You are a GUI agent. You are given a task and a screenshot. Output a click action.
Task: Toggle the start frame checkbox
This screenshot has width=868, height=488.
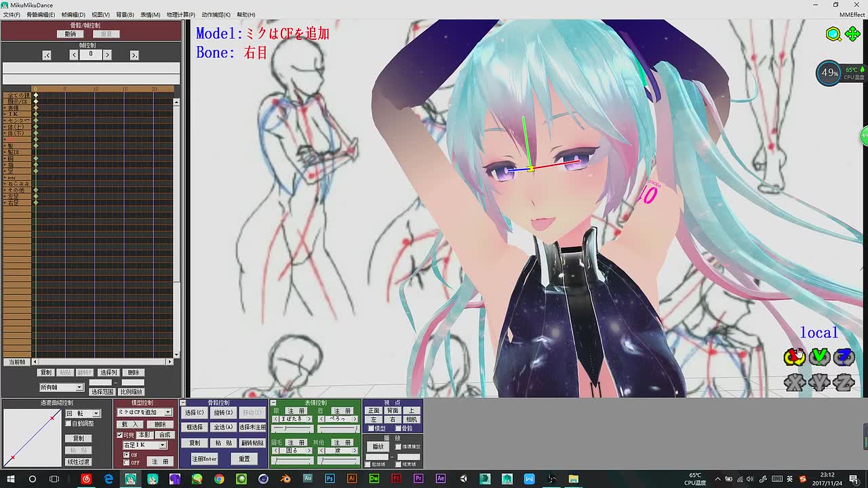pyautogui.click(x=368, y=464)
